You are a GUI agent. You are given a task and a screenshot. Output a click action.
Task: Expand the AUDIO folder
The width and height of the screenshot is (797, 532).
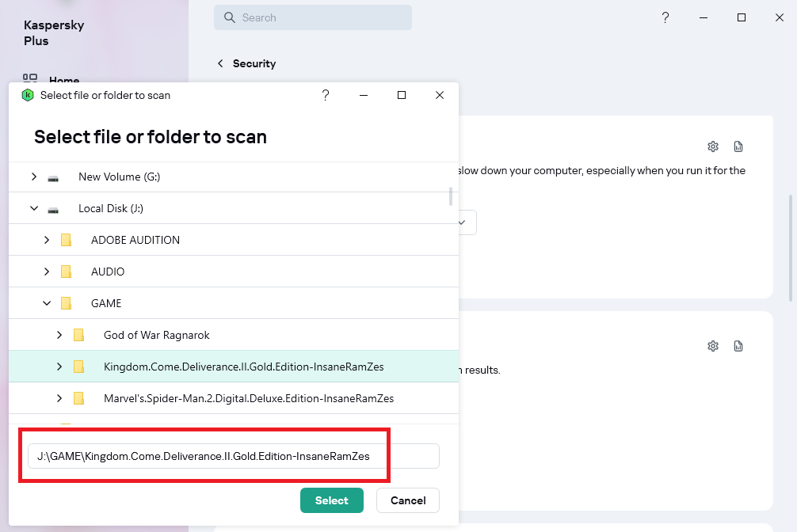point(47,272)
